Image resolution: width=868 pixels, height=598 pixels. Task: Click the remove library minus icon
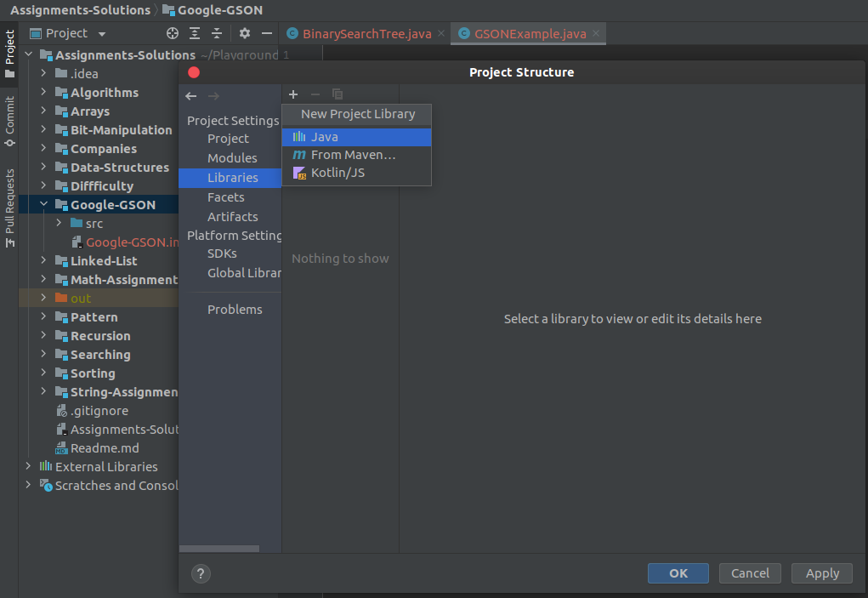tap(315, 94)
